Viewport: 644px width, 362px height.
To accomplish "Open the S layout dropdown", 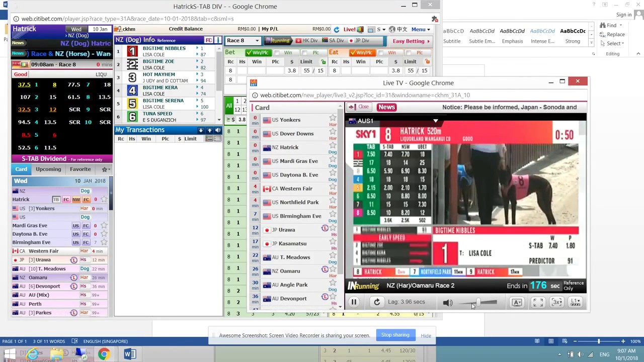I will tap(380, 29).
